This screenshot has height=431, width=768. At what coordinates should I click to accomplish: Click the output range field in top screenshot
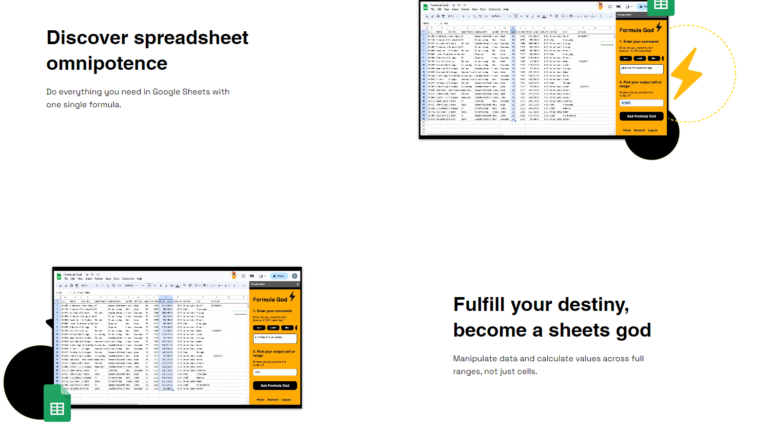(641, 103)
